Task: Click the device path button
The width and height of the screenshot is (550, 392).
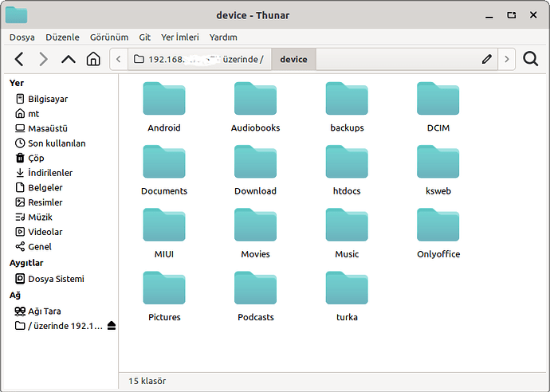Action: 293,59
